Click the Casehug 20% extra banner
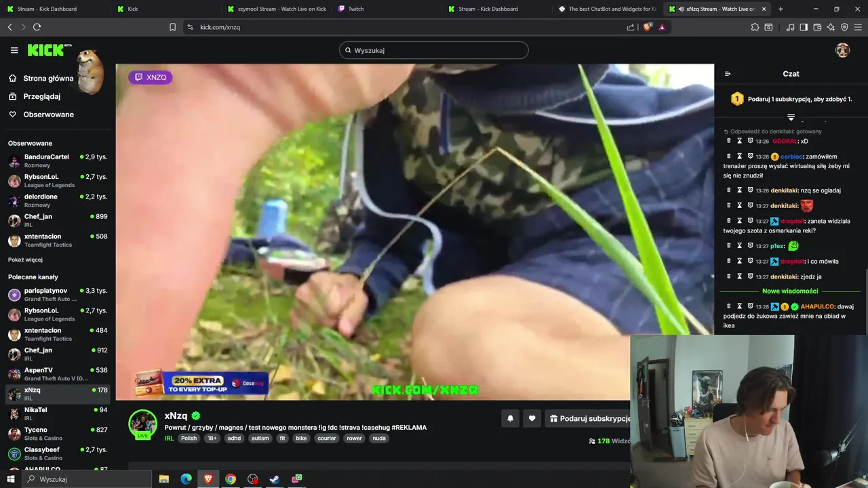 (201, 383)
